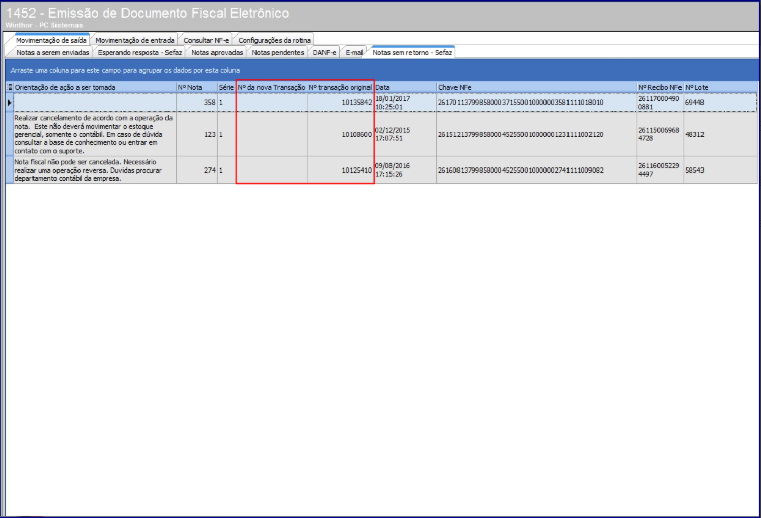
Task: Click Série cell of nota 274
Action: point(226,170)
